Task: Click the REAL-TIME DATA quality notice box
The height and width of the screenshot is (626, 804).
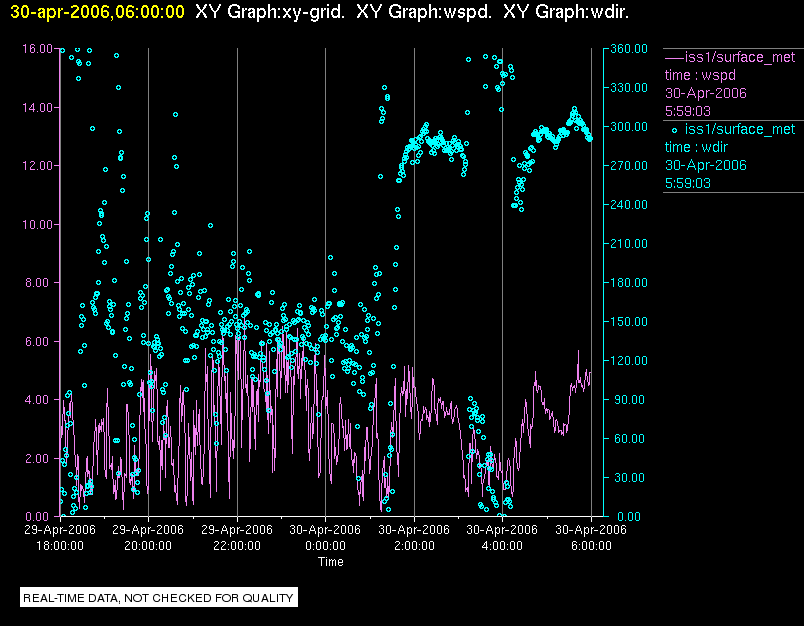Action: click(x=159, y=598)
